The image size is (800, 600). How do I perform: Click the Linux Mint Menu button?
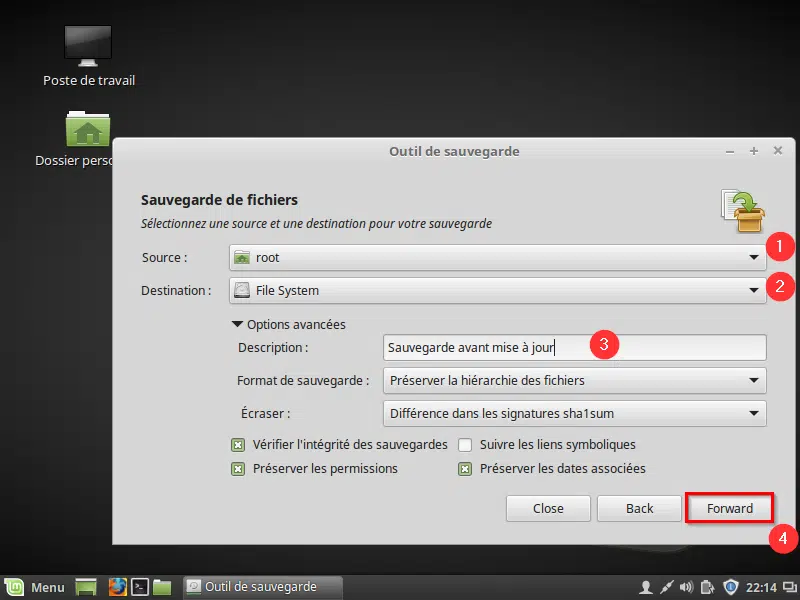[35, 587]
